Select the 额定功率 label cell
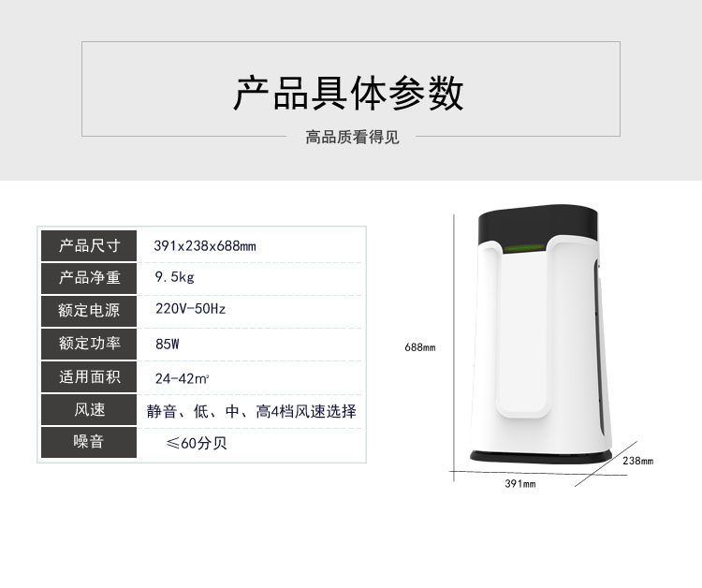The width and height of the screenshot is (702, 588). (x=89, y=344)
